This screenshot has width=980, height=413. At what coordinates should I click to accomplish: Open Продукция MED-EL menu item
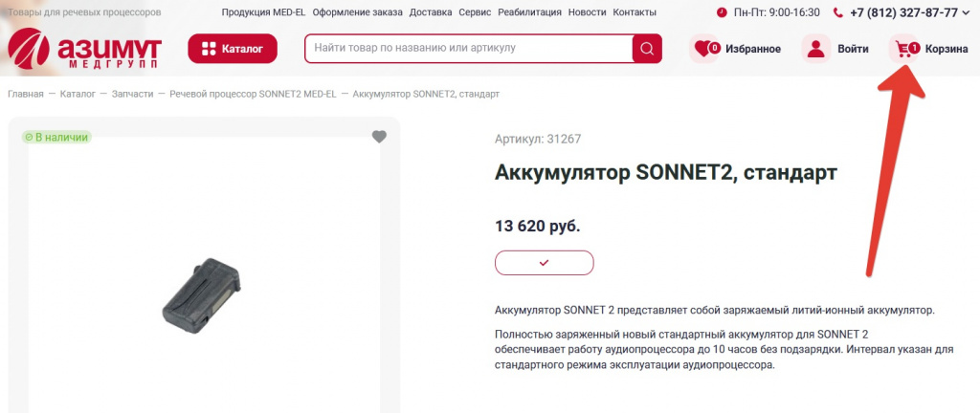263,12
